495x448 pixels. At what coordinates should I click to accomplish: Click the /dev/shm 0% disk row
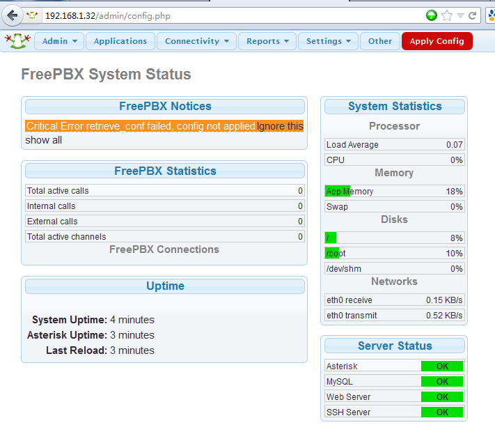coord(395,268)
